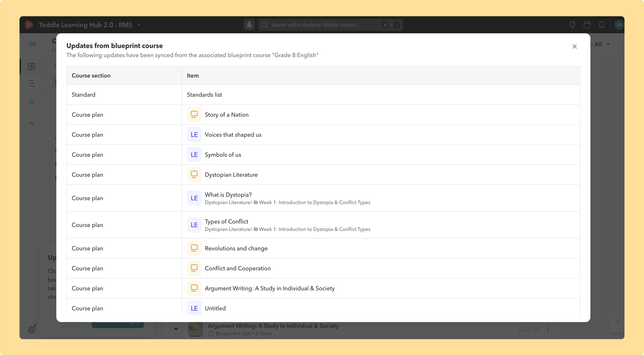Click the LE icon for Types of Conflict
This screenshot has height=355, width=644.
tap(194, 225)
